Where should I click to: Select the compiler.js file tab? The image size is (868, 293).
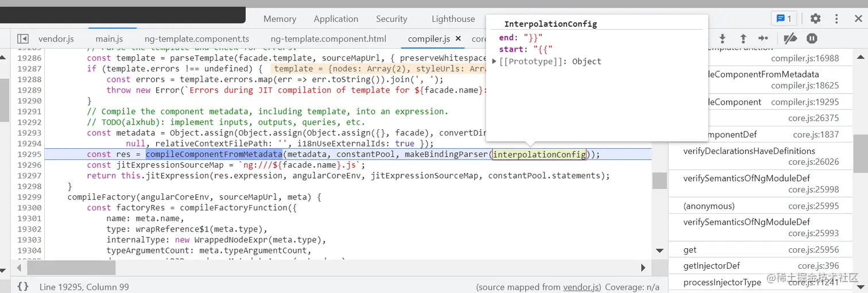tap(428, 39)
